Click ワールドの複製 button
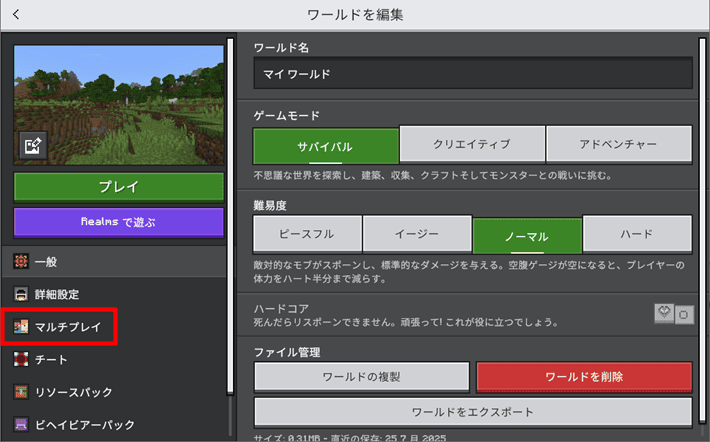The height and width of the screenshot is (442, 710). (x=361, y=377)
